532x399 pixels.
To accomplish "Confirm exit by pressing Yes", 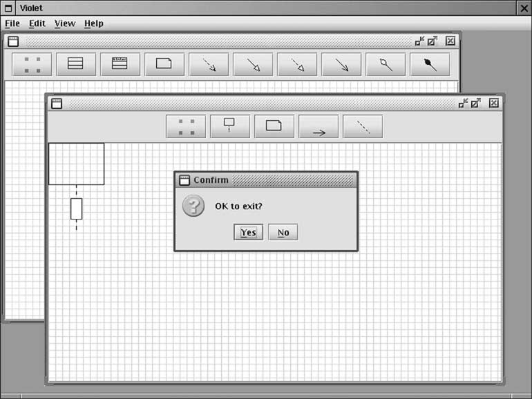I will click(248, 233).
